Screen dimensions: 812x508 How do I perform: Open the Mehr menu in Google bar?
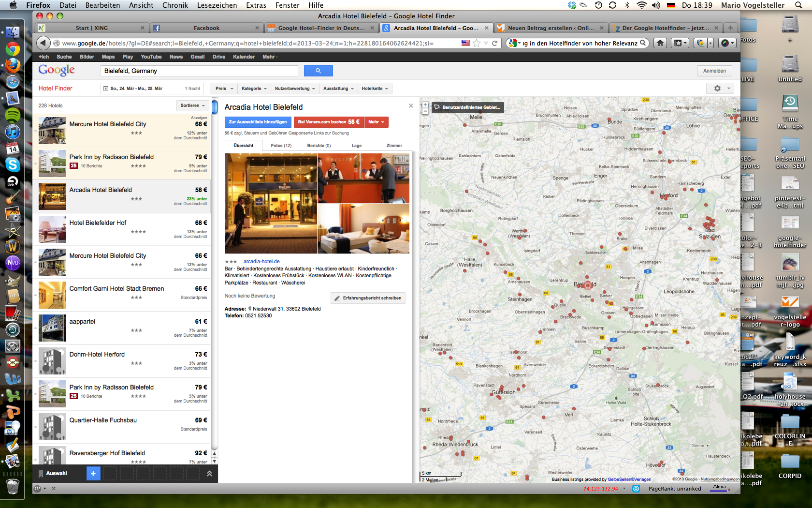coord(270,57)
